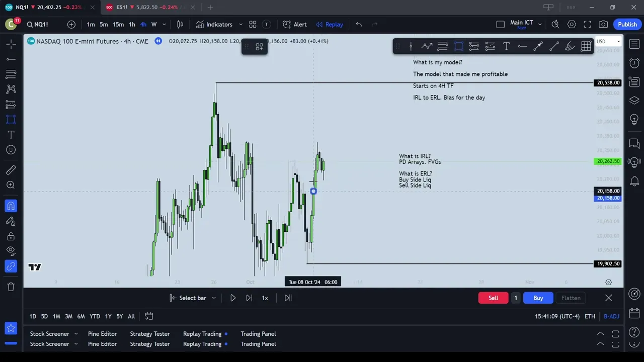
Task: Open quick search icon in top toolbar
Action: click(555, 24)
